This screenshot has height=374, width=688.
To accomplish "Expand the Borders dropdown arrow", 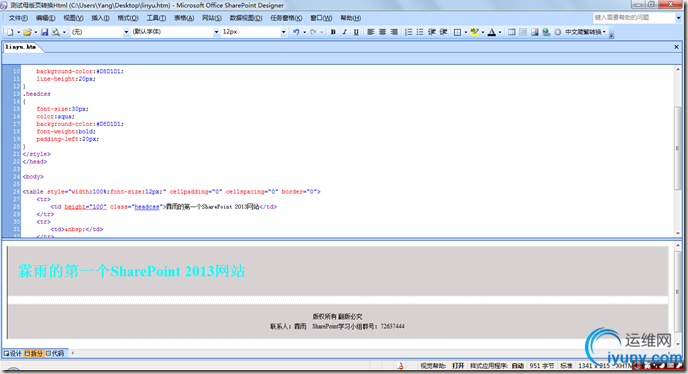I will point(466,32).
